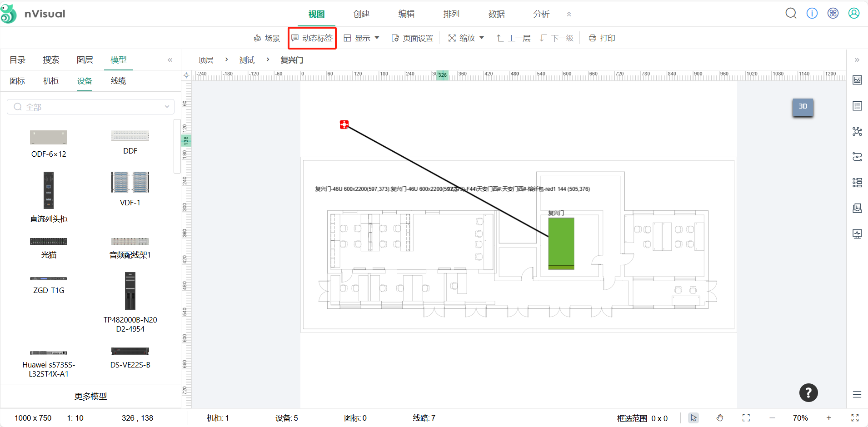The width and height of the screenshot is (868, 427).
Task: Select the 线缆 model sub-tab
Action: pyautogui.click(x=118, y=81)
